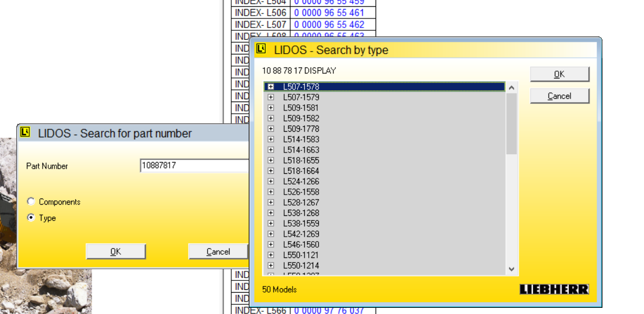644x314 pixels.
Task: Cancel the part number search dialog
Action: click(218, 251)
